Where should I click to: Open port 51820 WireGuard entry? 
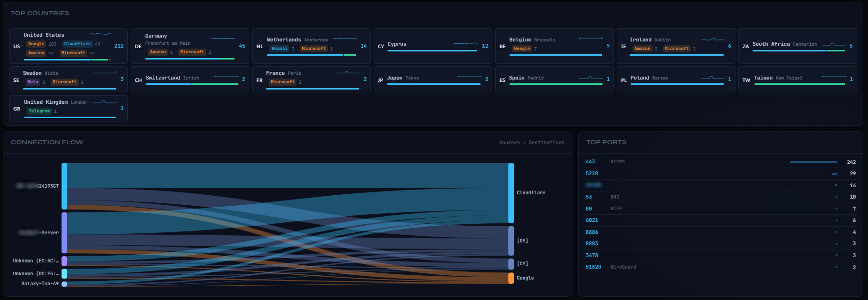point(721,267)
